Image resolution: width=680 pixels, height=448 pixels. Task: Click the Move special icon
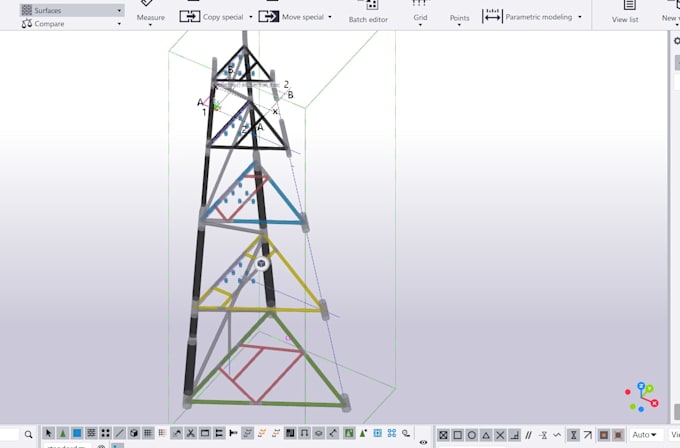pyautogui.click(x=268, y=16)
